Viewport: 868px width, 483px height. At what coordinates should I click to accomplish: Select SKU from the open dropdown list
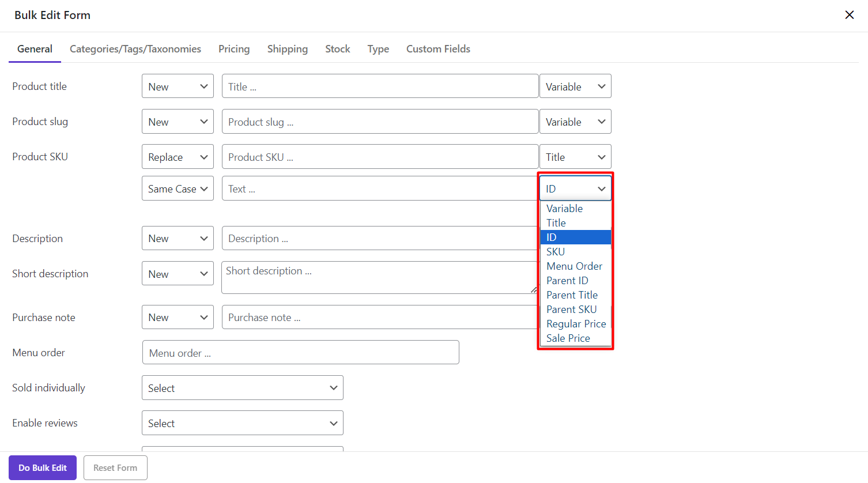[x=556, y=252]
